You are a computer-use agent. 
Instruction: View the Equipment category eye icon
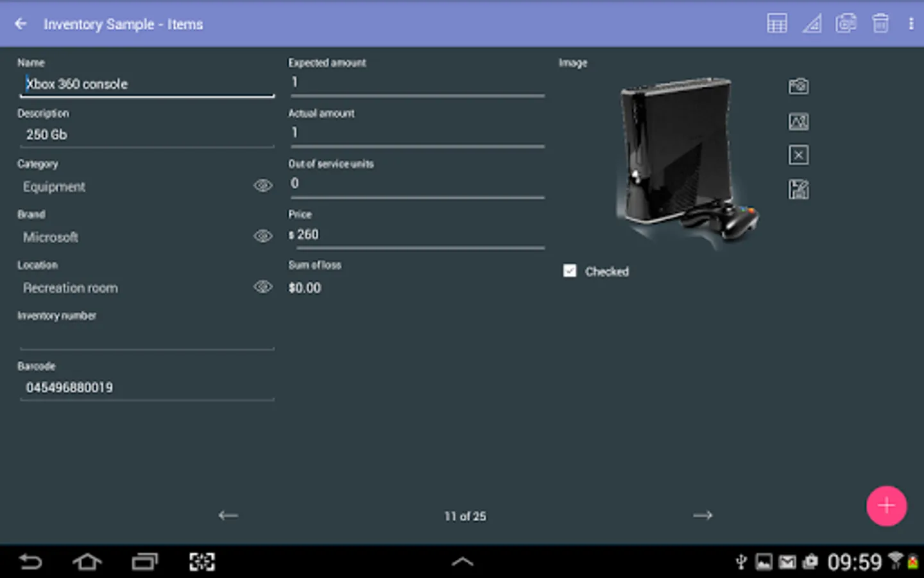[263, 186]
